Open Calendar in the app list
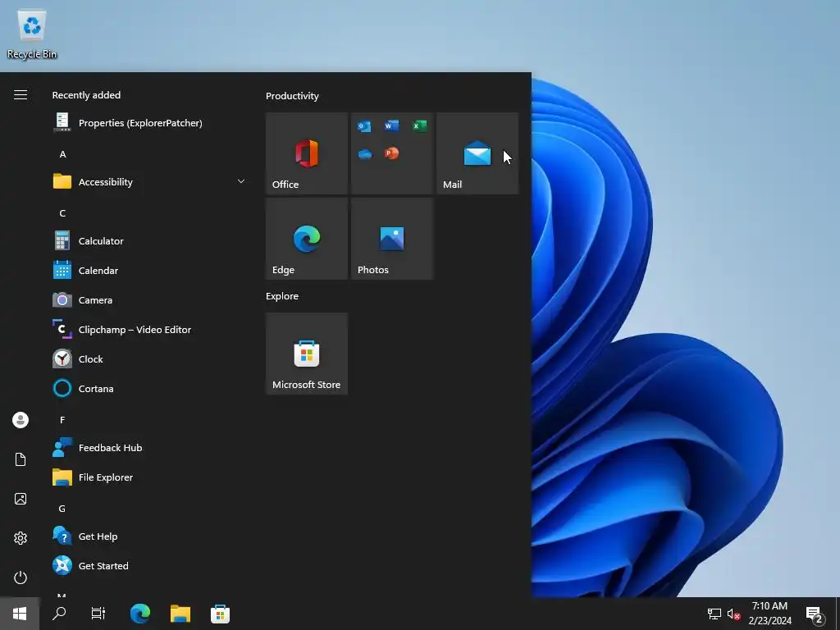Screen dimensions: 840x630 150,271
